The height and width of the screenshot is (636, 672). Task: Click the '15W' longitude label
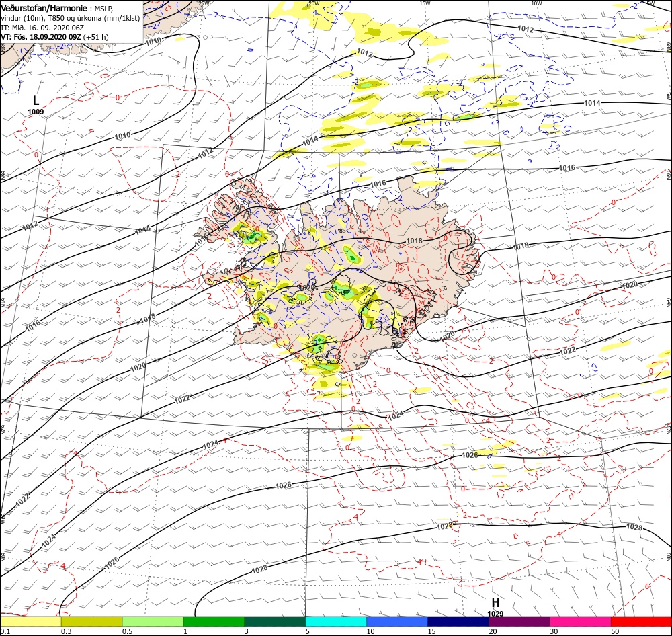coord(425,3)
